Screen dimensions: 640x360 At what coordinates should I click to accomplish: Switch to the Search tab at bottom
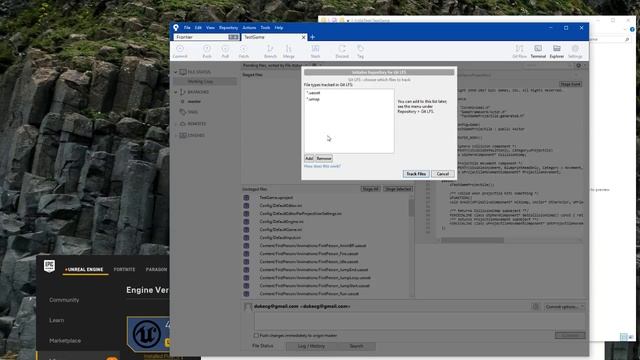coord(356,346)
